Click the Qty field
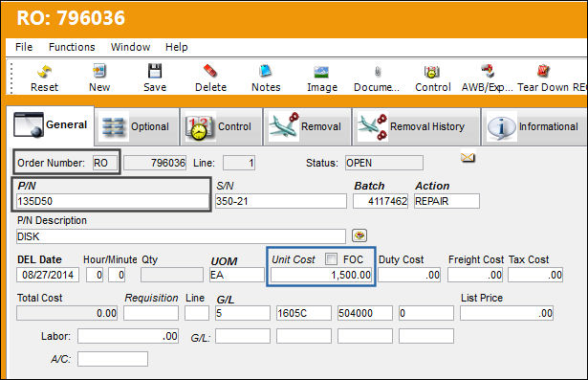The image size is (588, 380). [172, 275]
